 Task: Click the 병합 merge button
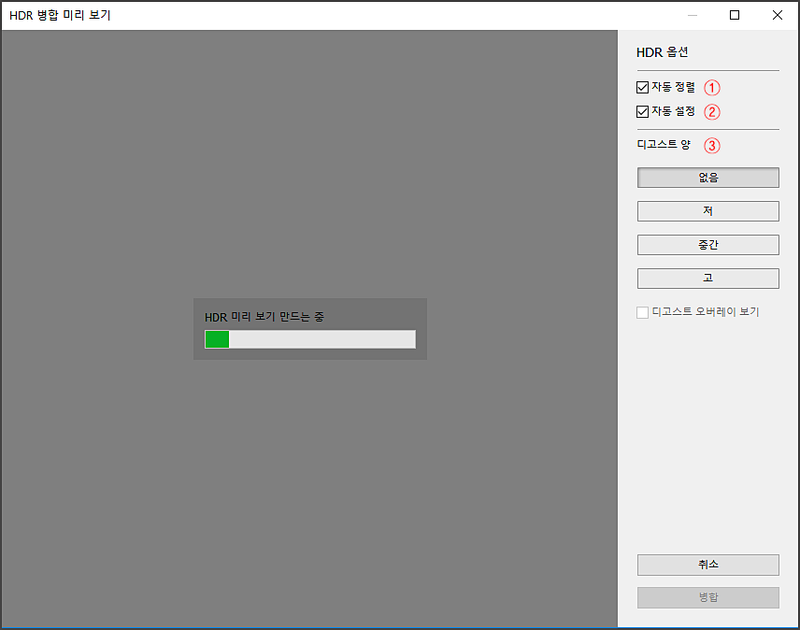click(708, 597)
